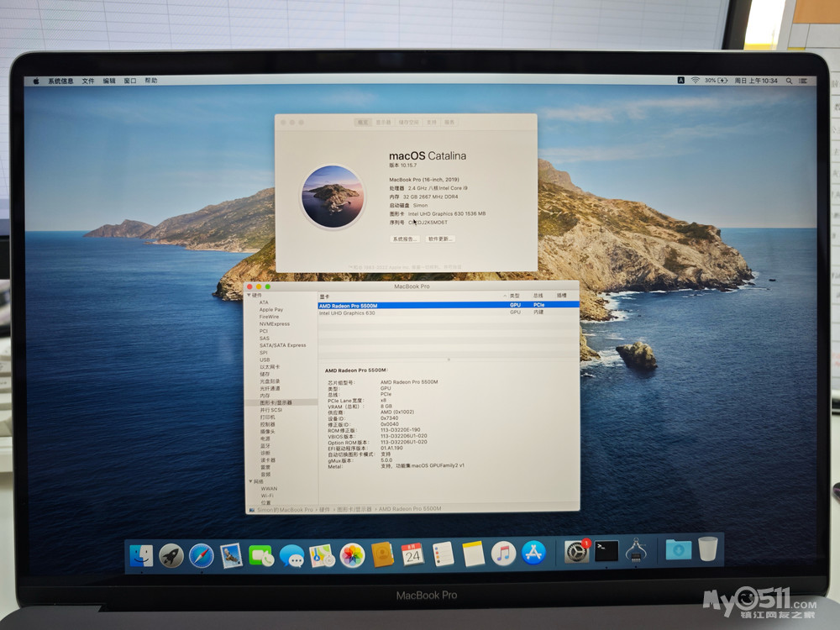Viewport: 840px width, 630px height.
Task: Open Terminal from the dock
Action: pos(606,551)
